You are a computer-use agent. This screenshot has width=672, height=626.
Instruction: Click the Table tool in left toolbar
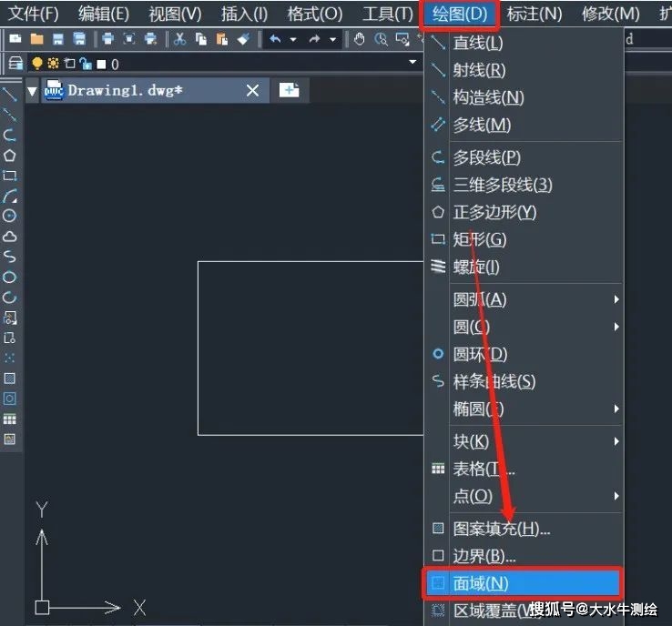click(x=9, y=419)
